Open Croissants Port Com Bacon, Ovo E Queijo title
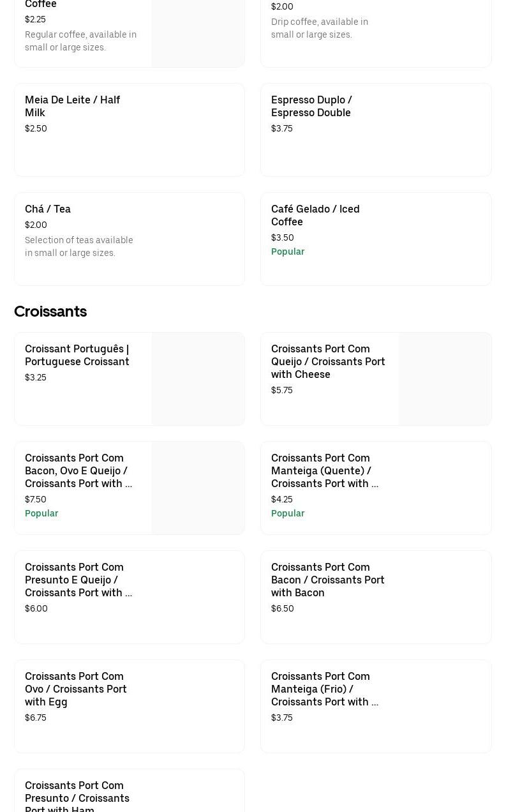 coord(78,470)
